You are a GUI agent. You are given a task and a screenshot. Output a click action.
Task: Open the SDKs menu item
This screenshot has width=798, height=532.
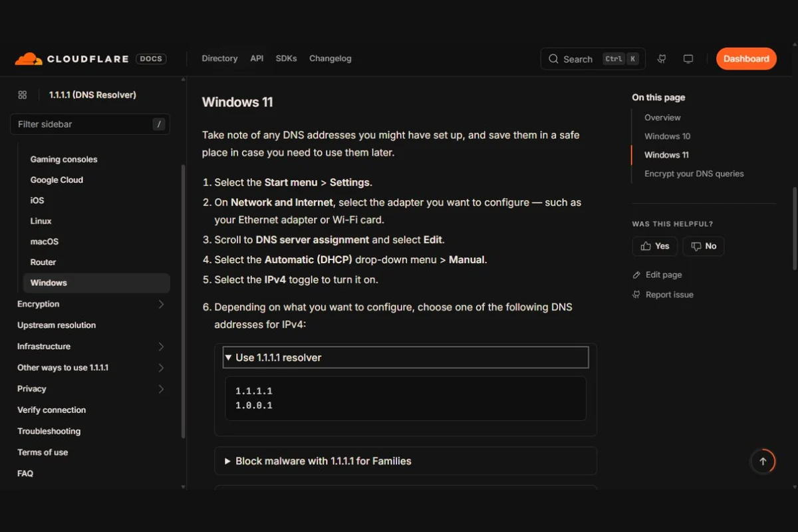point(287,59)
